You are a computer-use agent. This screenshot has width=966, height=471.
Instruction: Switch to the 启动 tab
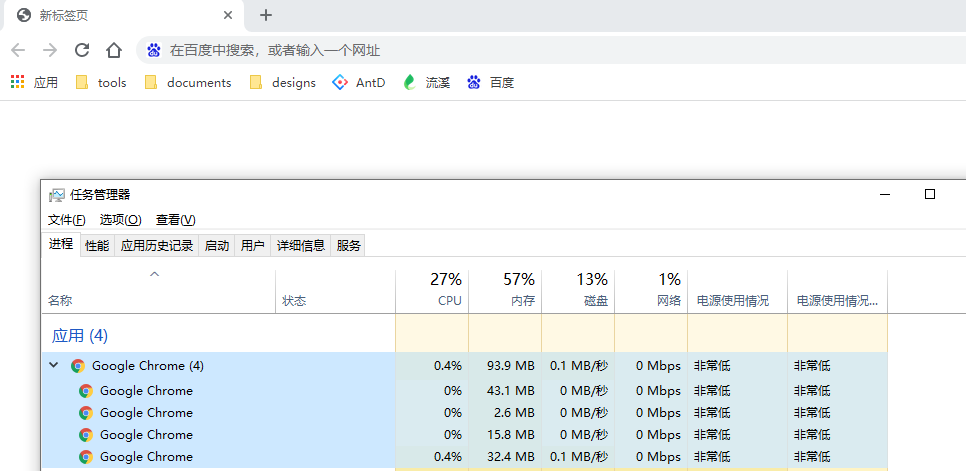point(216,246)
